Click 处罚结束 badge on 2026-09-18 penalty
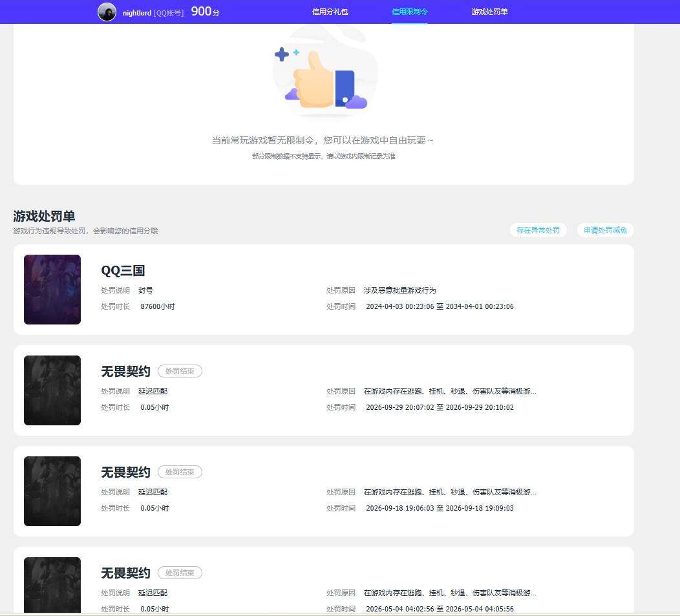This screenshot has width=680, height=616. pos(180,472)
